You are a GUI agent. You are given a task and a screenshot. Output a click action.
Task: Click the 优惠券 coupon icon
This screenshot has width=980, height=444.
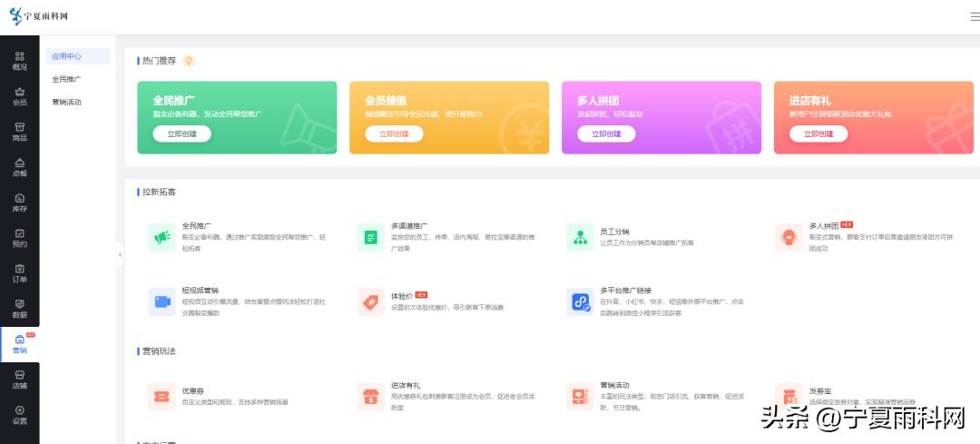pos(162,397)
